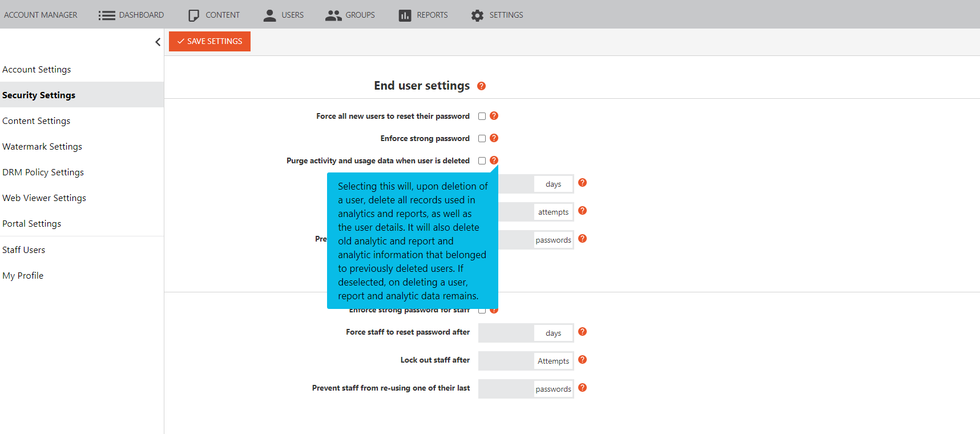Open My Profile in the sidebar
This screenshot has height=434, width=980.
(82, 275)
